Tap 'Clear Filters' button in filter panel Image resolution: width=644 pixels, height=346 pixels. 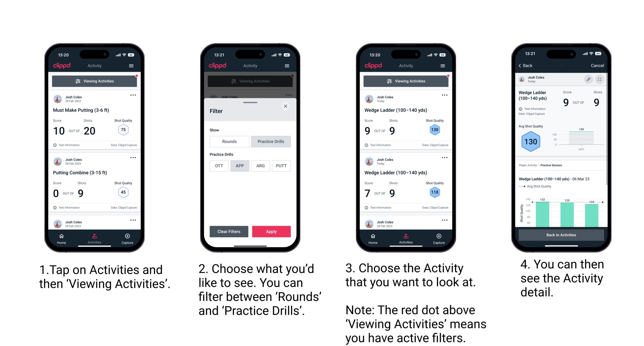[229, 231]
